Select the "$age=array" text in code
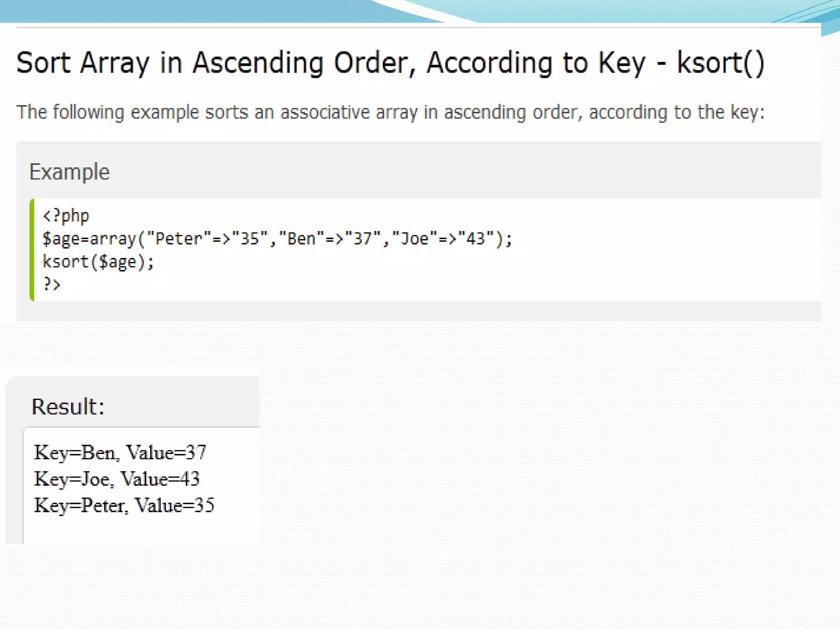Screen dimensions: 840x630 pyautogui.click(x=89, y=239)
